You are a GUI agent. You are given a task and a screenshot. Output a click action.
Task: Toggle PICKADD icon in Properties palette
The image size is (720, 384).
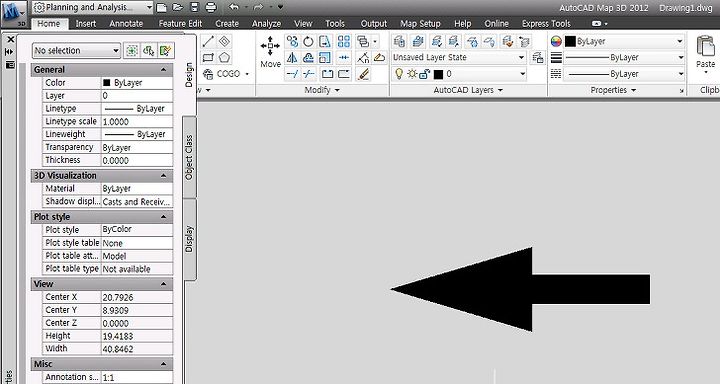132,51
